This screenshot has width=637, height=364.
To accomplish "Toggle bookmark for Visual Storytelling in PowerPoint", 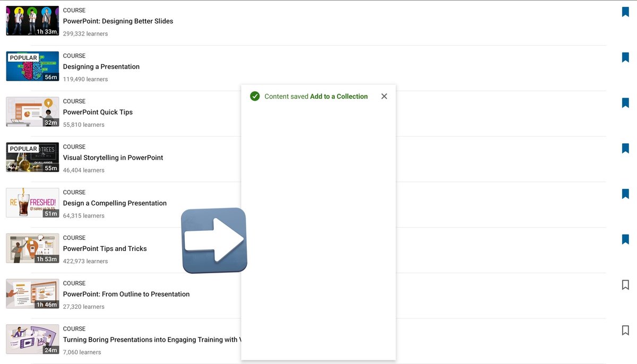I will [x=625, y=149].
